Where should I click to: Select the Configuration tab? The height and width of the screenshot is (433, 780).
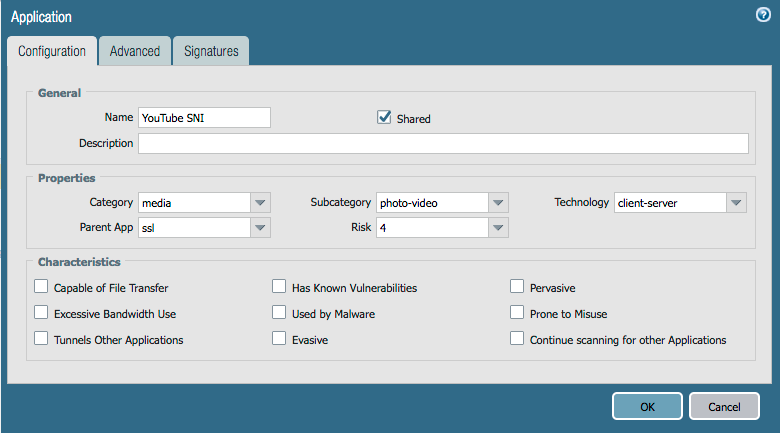(52, 51)
